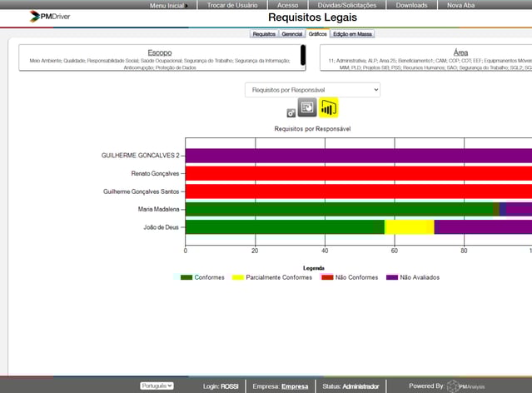This screenshot has width=532, height=393.
Task: Click Trocar de Usuário in top menu
Action: pyautogui.click(x=232, y=5)
